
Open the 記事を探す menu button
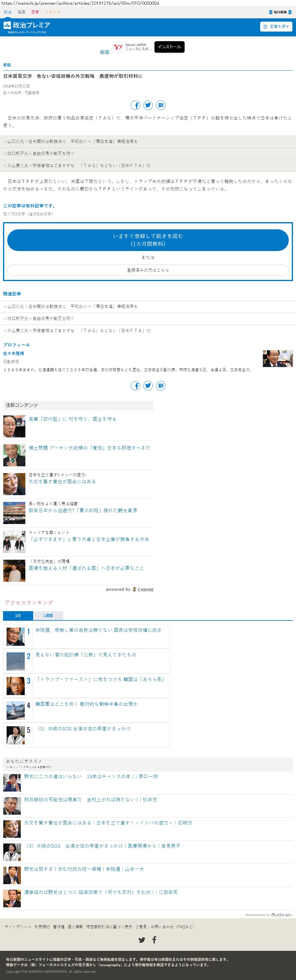click(x=276, y=27)
